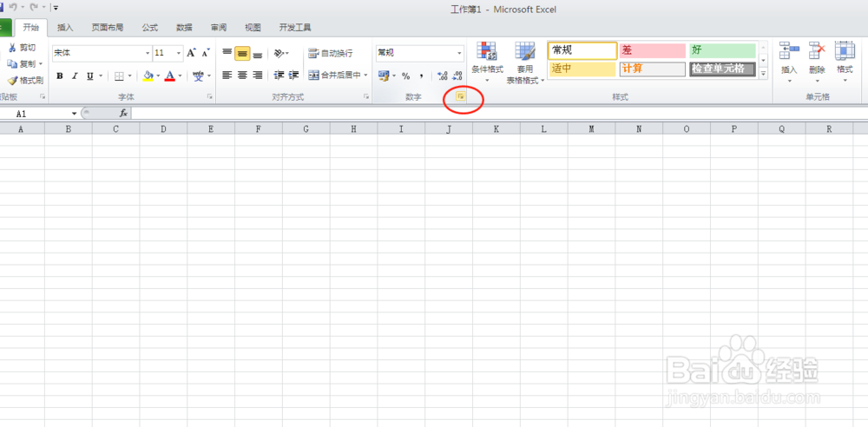Open the text orientation tool
The width and height of the screenshot is (868, 427).
coord(281,53)
